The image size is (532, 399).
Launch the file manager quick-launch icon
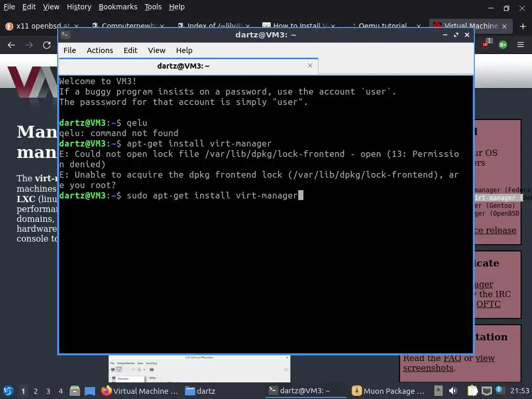tap(75, 391)
